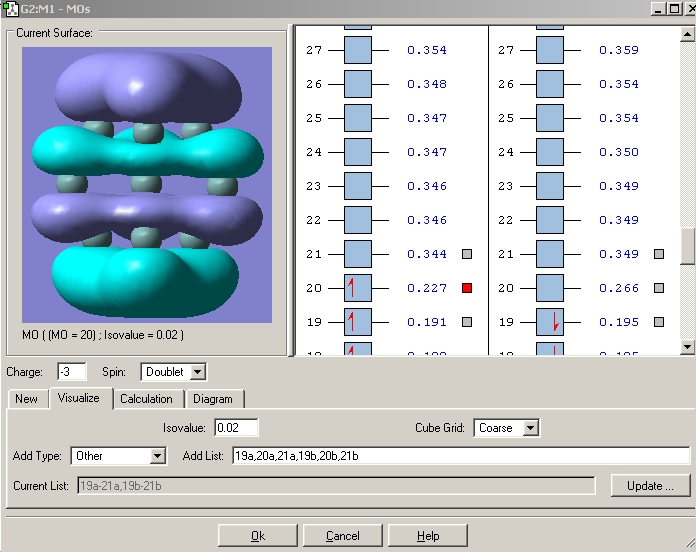696x552 pixels.
Task: Toggle red surface marker for alpha orbital 20
Action: point(467,288)
